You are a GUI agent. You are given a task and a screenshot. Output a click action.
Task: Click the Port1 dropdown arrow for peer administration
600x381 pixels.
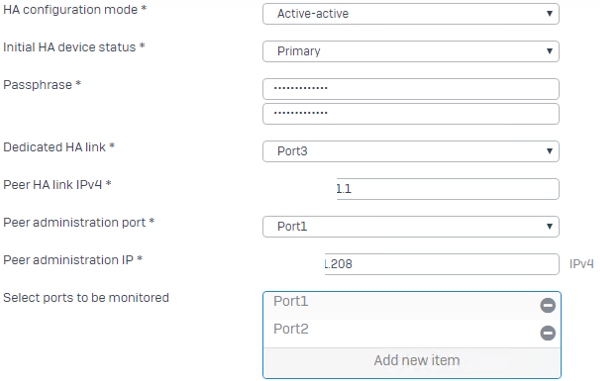(x=549, y=226)
